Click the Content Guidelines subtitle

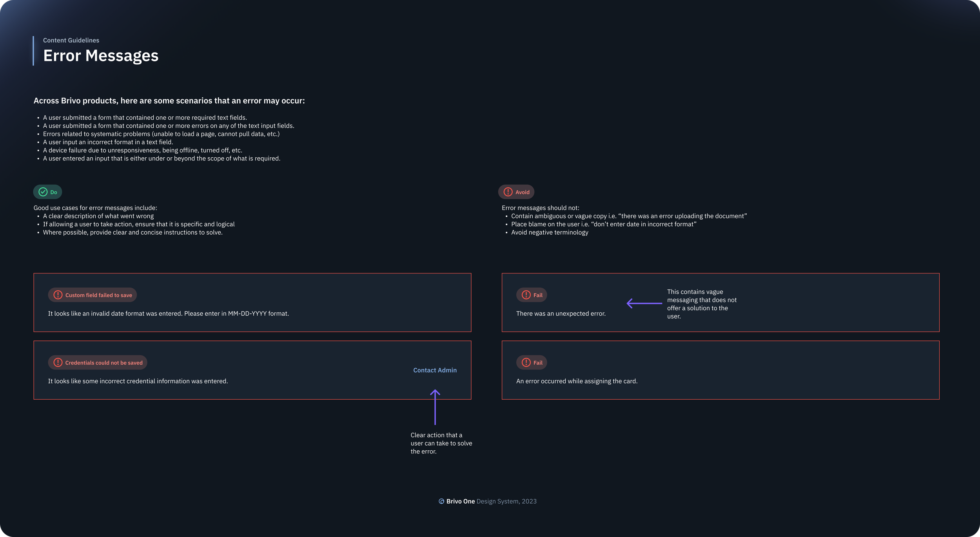point(71,40)
